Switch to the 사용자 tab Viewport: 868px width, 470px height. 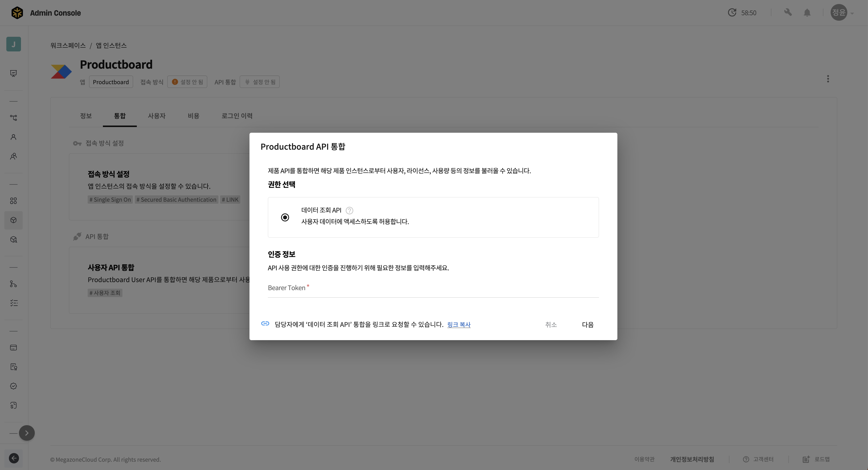pos(157,116)
